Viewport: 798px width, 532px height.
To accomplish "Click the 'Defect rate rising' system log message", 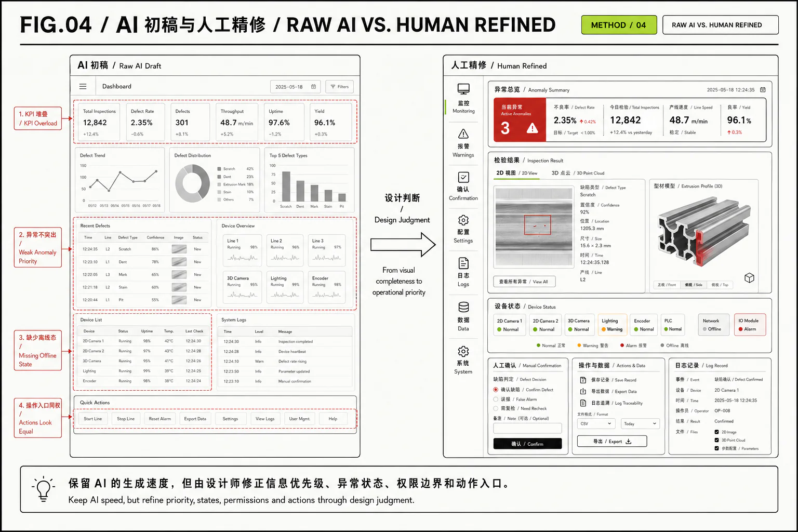I will (292, 361).
